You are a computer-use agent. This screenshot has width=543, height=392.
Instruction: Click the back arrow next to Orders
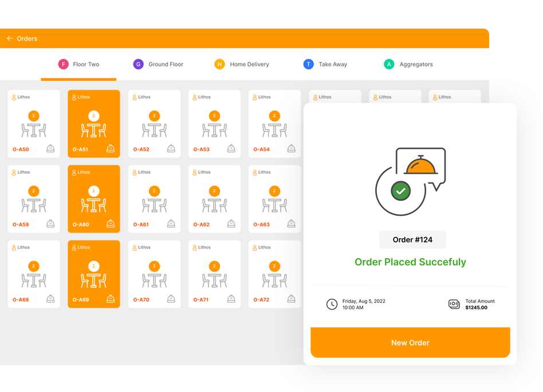click(x=10, y=38)
